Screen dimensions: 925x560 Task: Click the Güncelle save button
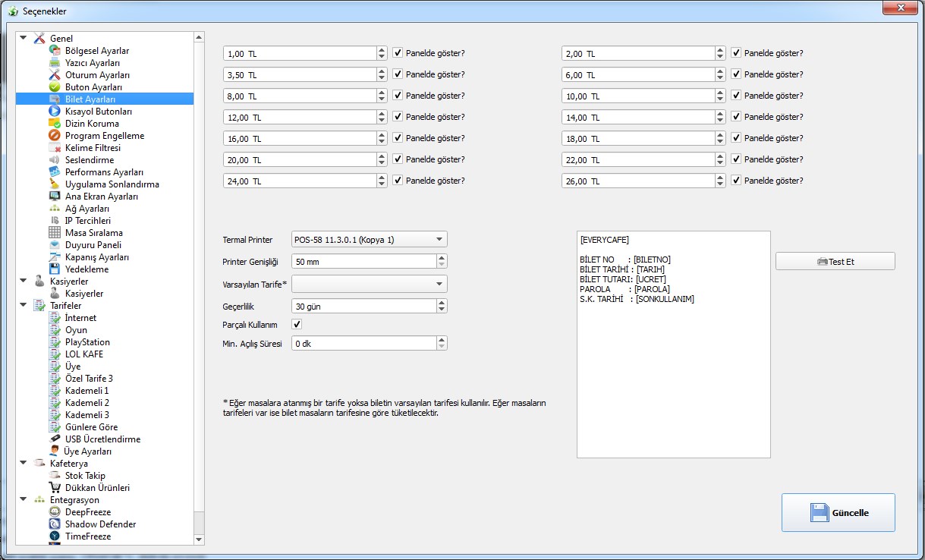tap(838, 513)
